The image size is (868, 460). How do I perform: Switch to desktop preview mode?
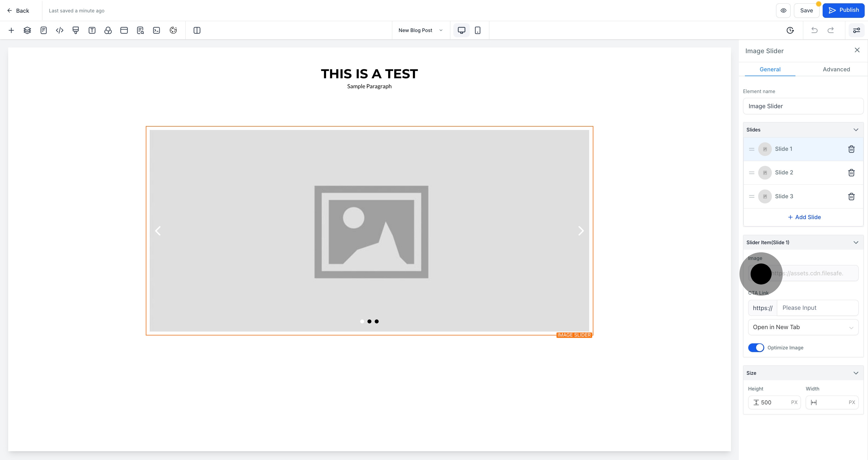tap(461, 30)
